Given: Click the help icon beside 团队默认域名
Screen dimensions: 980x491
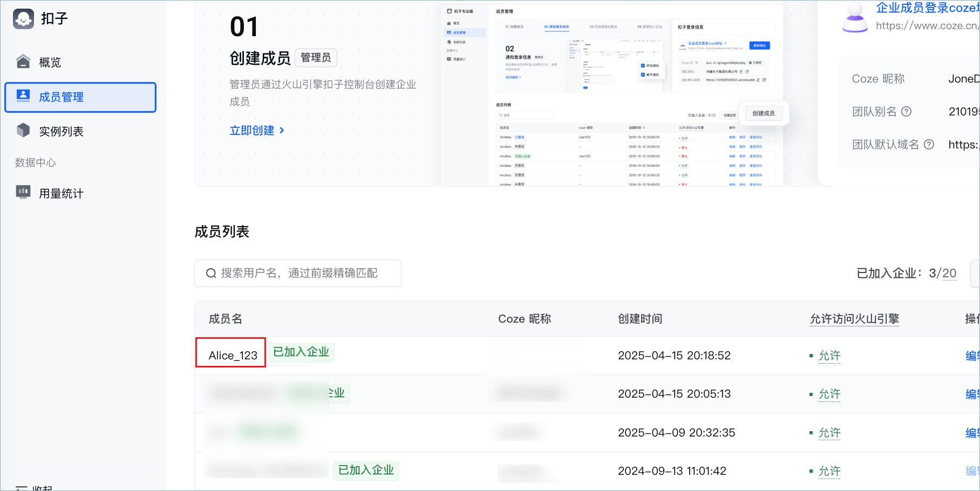Looking at the screenshot, I should [x=929, y=145].
